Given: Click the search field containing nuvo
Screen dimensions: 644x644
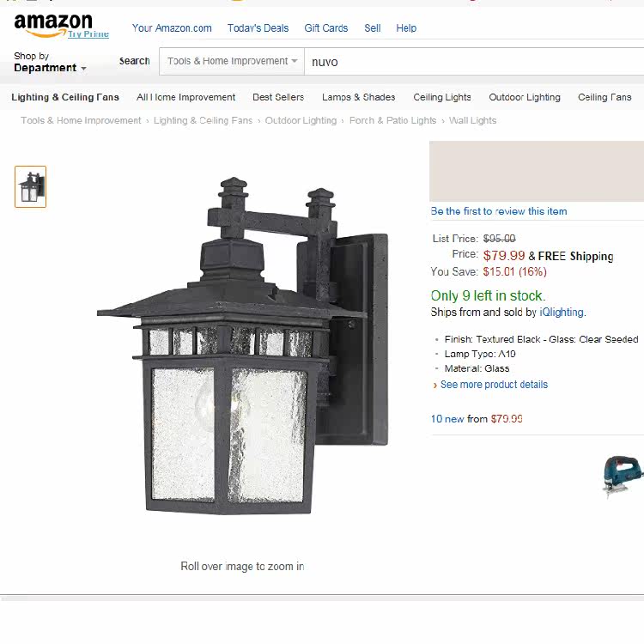Looking at the screenshot, I should [x=474, y=62].
